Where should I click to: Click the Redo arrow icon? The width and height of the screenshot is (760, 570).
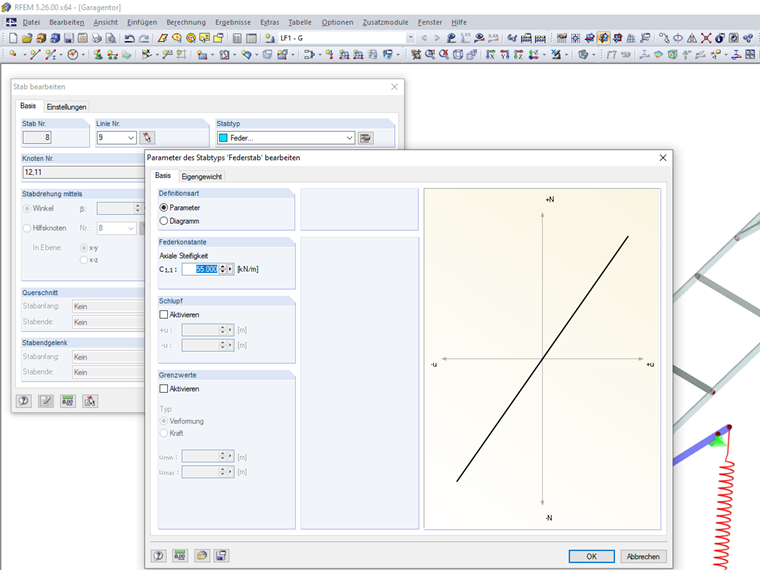(144, 38)
